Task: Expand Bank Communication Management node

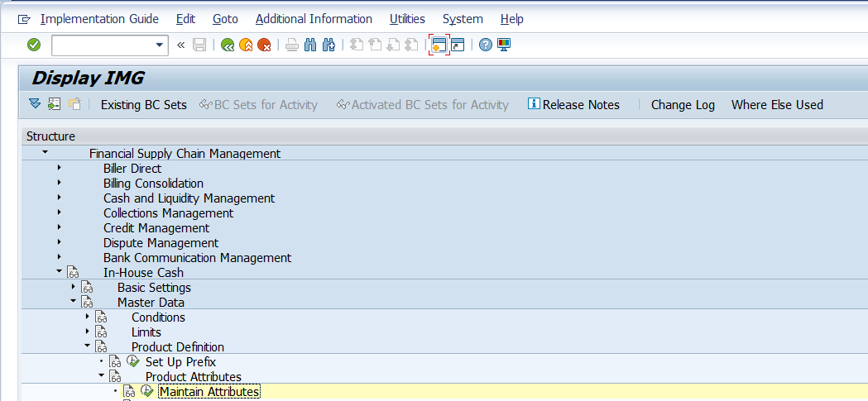Action: [x=60, y=256]
